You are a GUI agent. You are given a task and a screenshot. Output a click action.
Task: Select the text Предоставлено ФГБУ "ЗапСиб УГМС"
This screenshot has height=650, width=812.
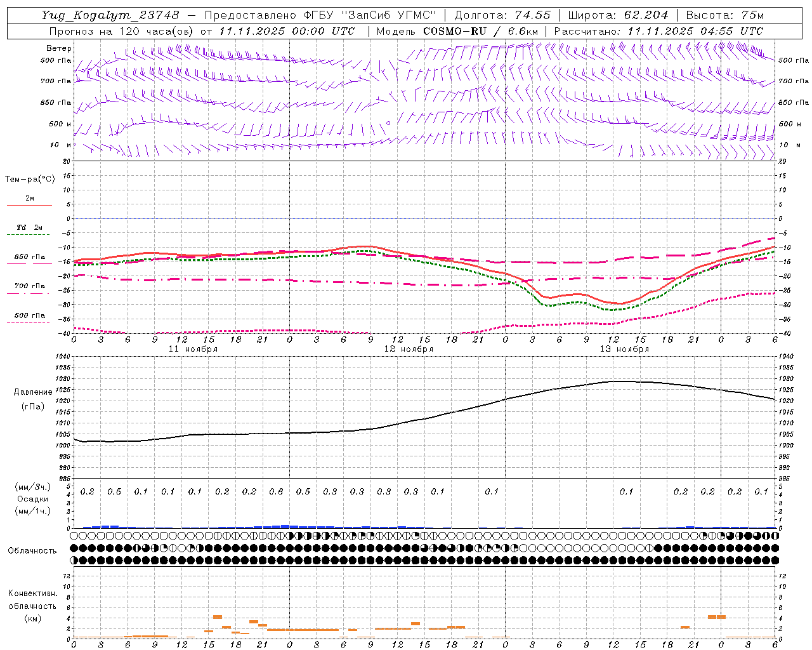321,15
